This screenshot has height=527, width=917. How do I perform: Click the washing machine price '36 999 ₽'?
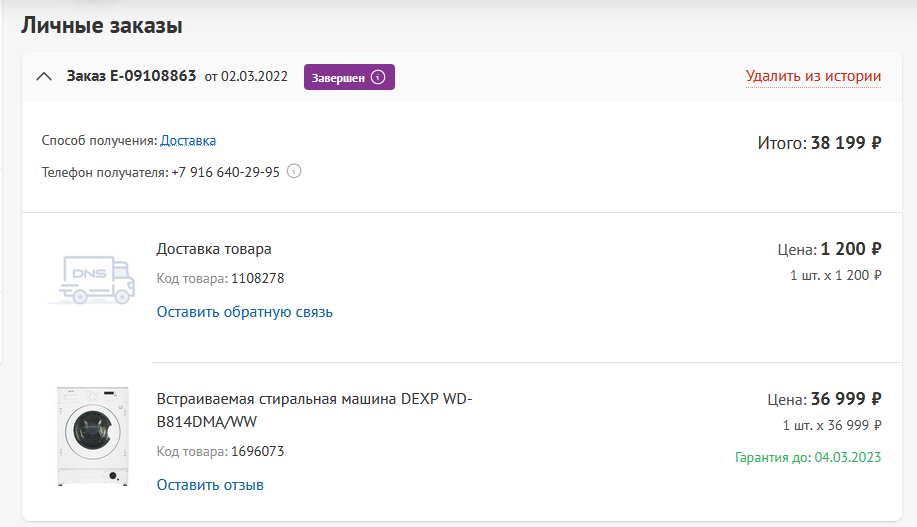coord(846,399)
